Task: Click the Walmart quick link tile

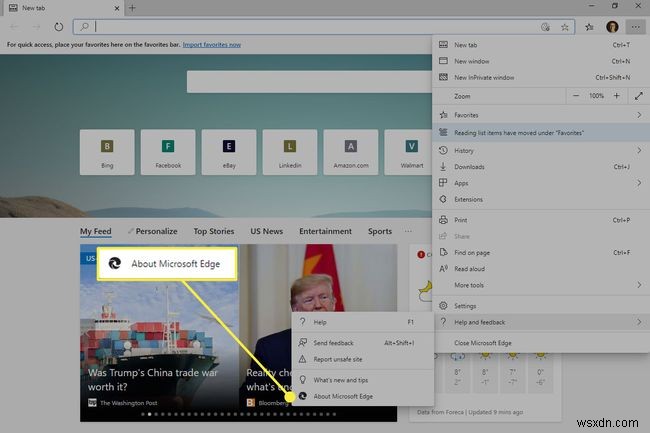Action: (409, 152)
